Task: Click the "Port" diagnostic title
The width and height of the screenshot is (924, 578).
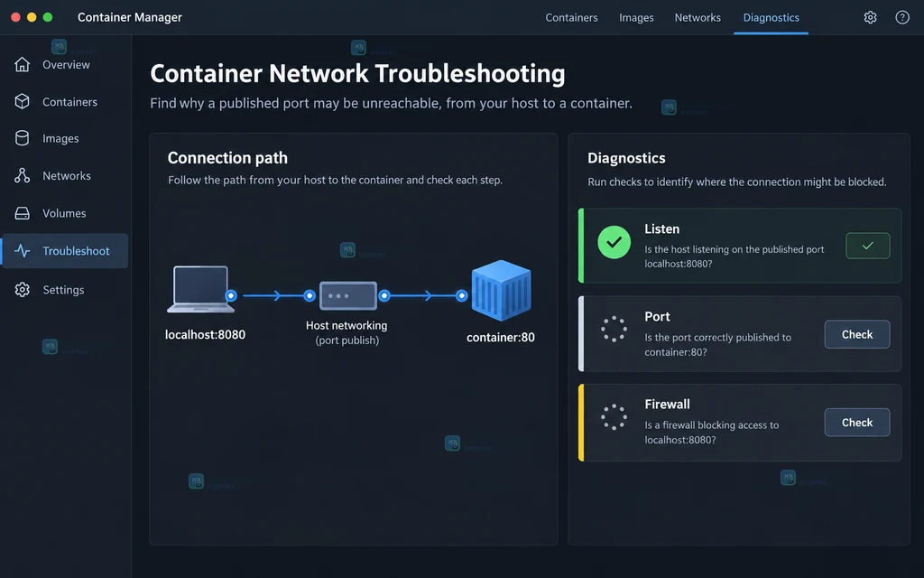Action: point(657,317)
